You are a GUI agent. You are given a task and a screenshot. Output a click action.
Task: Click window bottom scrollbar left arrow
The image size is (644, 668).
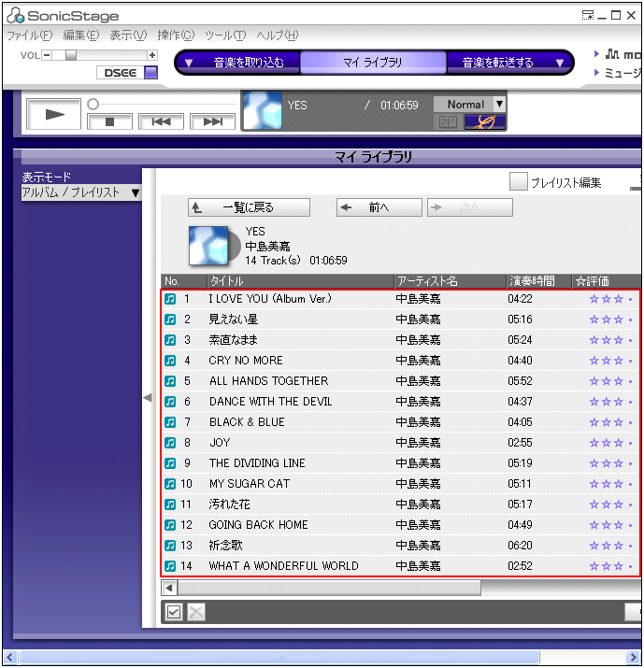coord(9,658)
